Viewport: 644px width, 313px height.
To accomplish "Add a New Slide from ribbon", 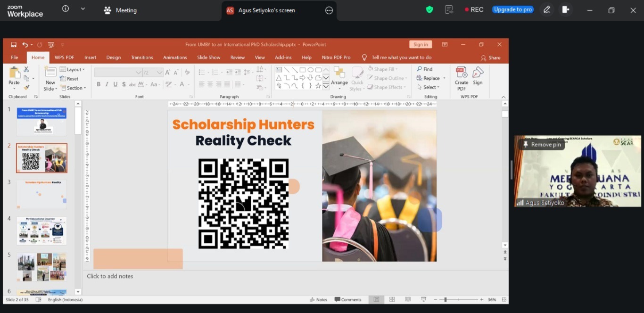I will coord(50,79).
